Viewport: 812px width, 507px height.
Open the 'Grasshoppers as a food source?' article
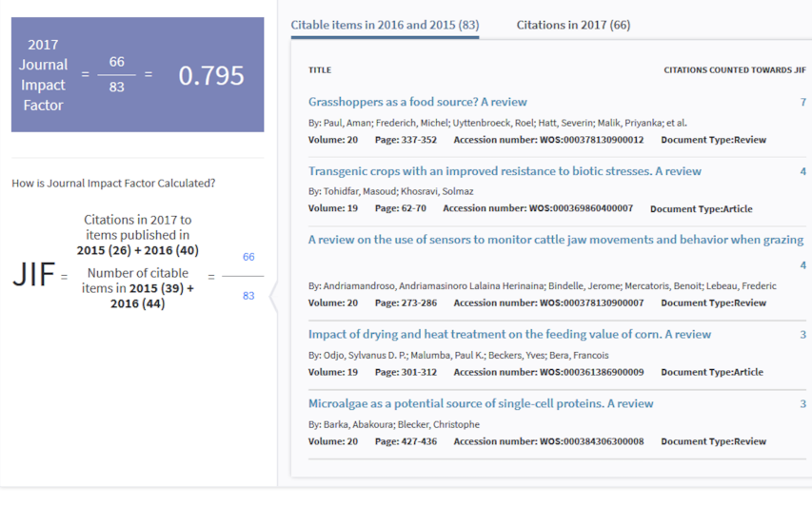(417, 102)
